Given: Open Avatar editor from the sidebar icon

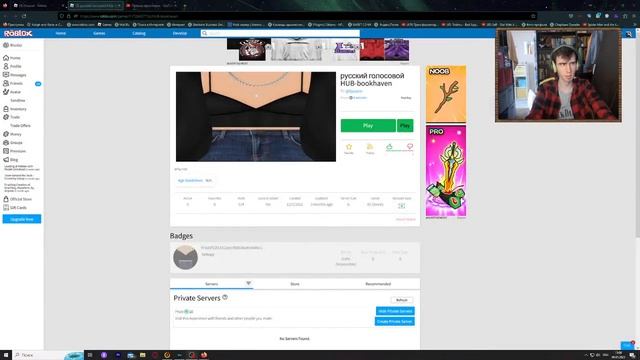Looking at the screenshot, I should 6,92.
